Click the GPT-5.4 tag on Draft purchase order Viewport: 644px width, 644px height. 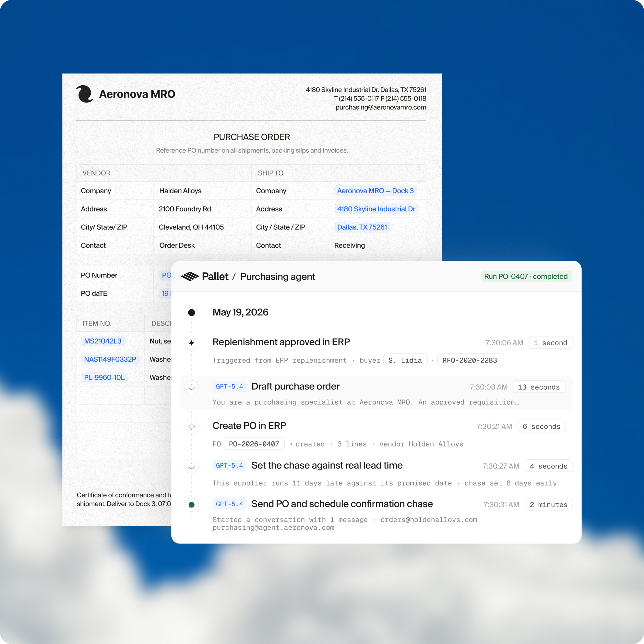coord(230,386)
